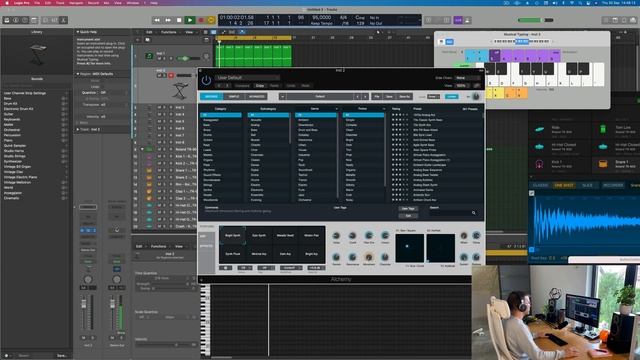This screenshot has height=360, width=640.
Task: Collapse the Quick Help disclosure triangle
Action: click(78, 32)
